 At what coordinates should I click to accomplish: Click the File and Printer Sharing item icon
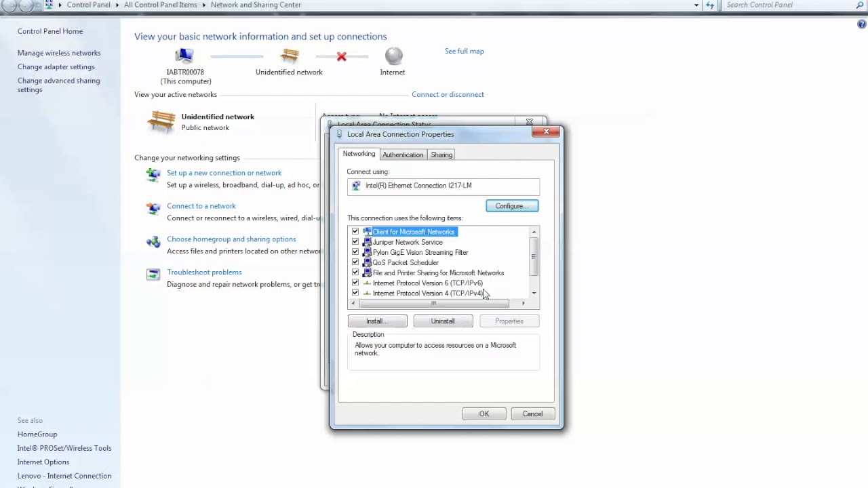point(367,272)
